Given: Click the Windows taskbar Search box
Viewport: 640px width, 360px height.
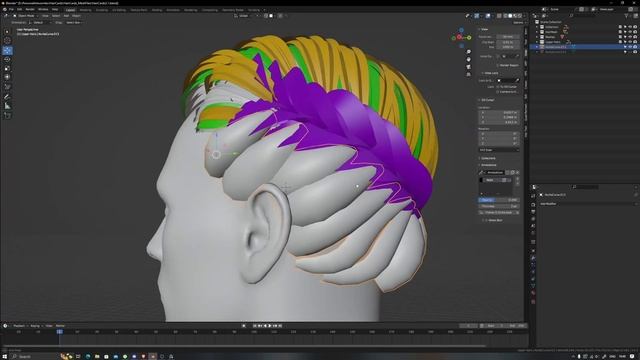Looking at the screenshot, I should [x=33, y=356].
